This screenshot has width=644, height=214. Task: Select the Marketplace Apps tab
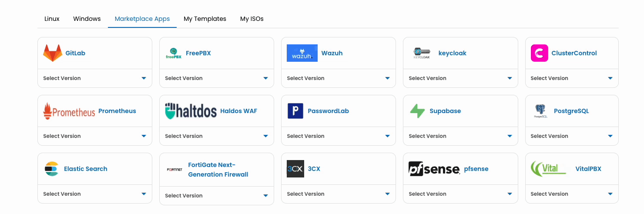(142, 19)
